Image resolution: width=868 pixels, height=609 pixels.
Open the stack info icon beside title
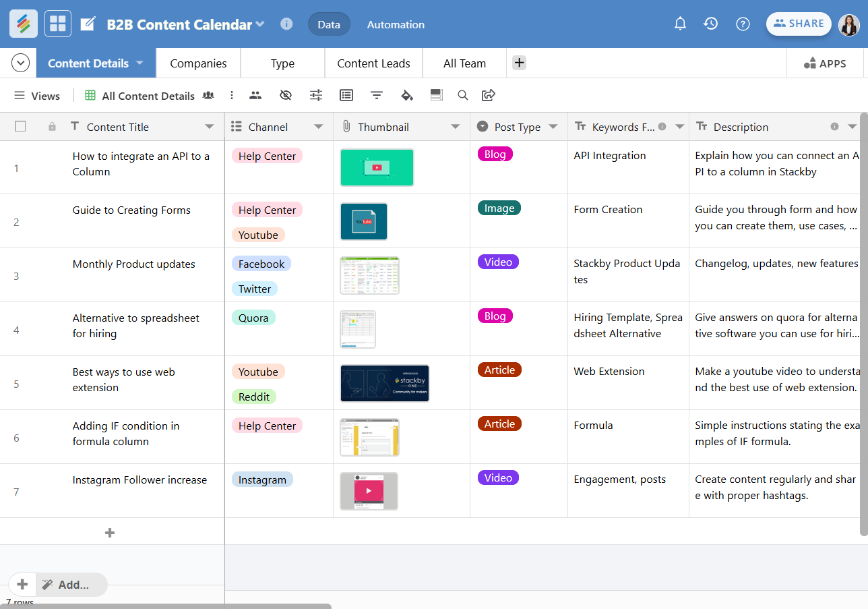tap(286, 24)
